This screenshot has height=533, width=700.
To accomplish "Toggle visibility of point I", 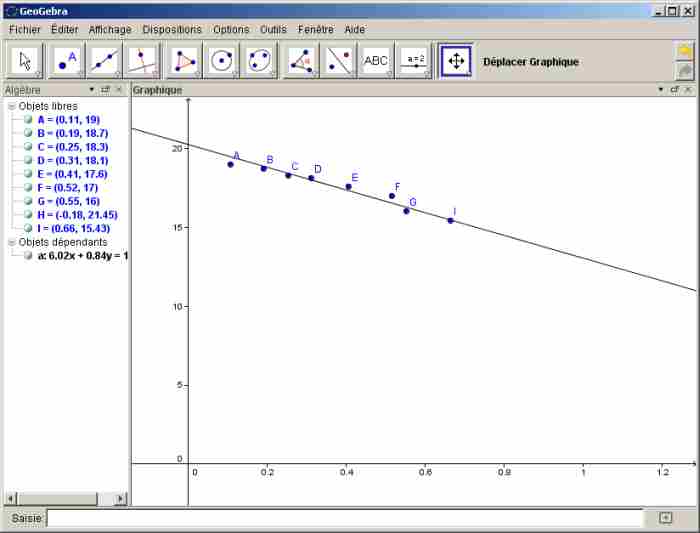I will tap(28, 228).
